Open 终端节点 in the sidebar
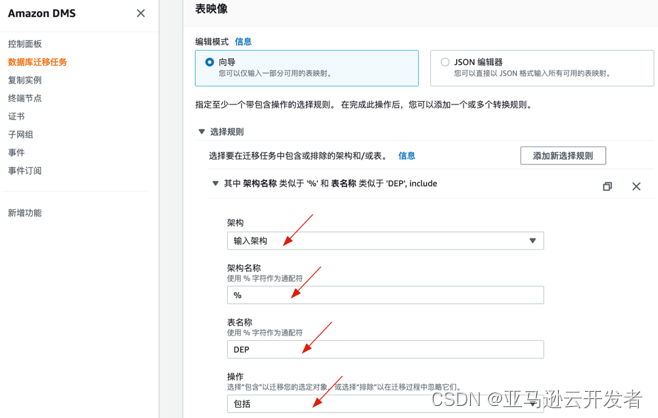The height and width of the screenshot is (418, 658). (x=25, y=98)
